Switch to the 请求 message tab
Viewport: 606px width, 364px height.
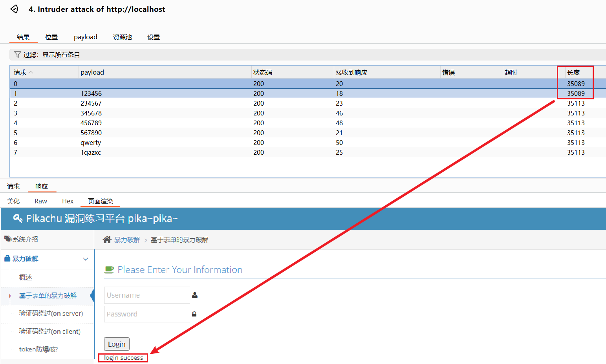point(13,186)
